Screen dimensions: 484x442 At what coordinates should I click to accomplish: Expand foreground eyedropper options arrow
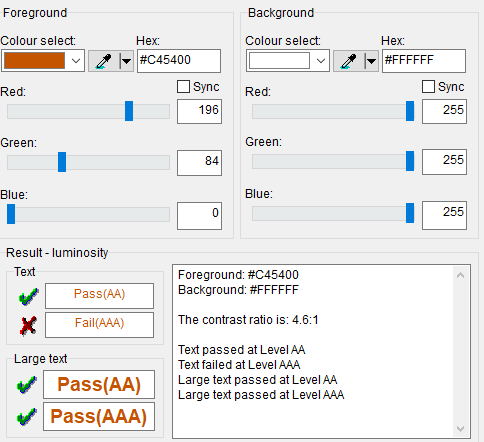pyautogui.click(x=126, y=61)
